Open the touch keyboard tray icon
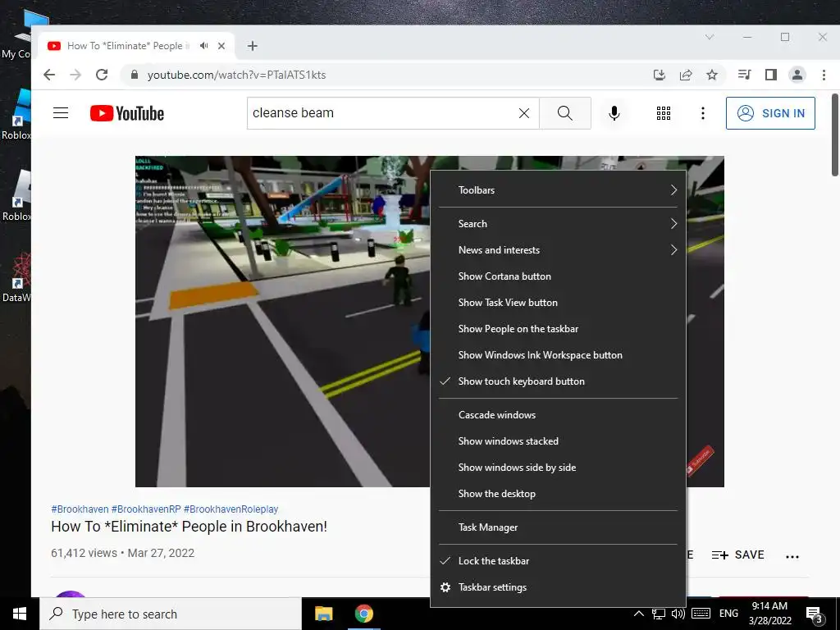Image resolution: width=840 pixels, height=630 pixels. (x=701, y=614)
